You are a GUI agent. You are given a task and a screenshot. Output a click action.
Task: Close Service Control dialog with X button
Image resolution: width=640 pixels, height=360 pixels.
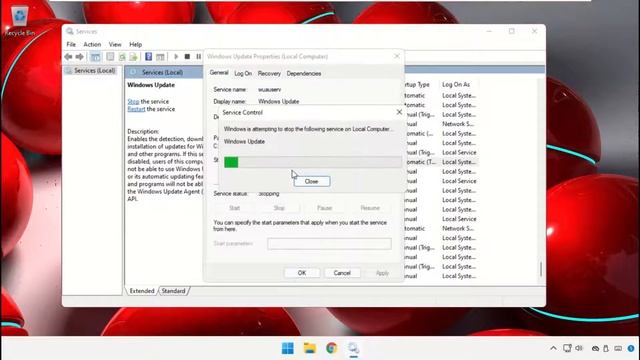coord(399,112)
